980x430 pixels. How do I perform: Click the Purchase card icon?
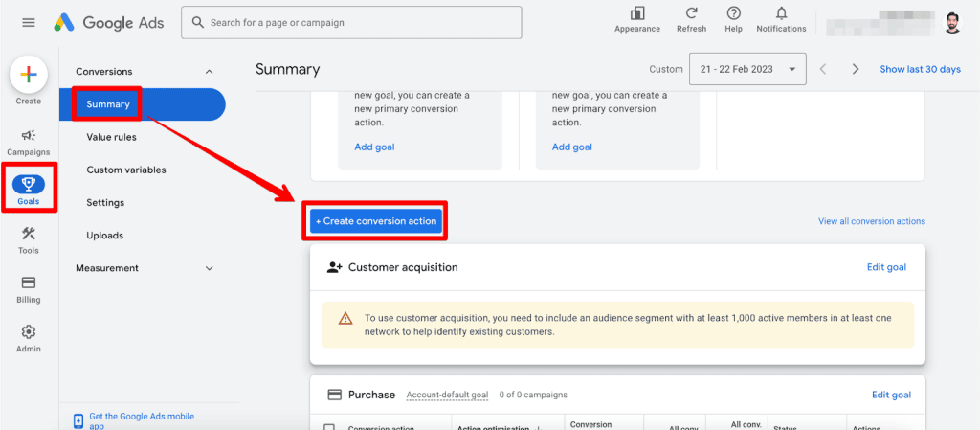click(334, 395)
